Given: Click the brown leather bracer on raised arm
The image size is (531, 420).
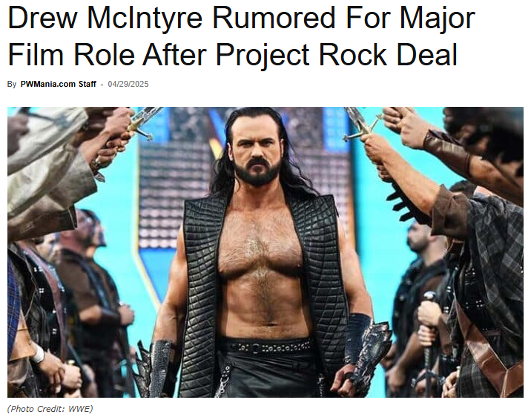Looking at the screenshot, I should [447, 151].
